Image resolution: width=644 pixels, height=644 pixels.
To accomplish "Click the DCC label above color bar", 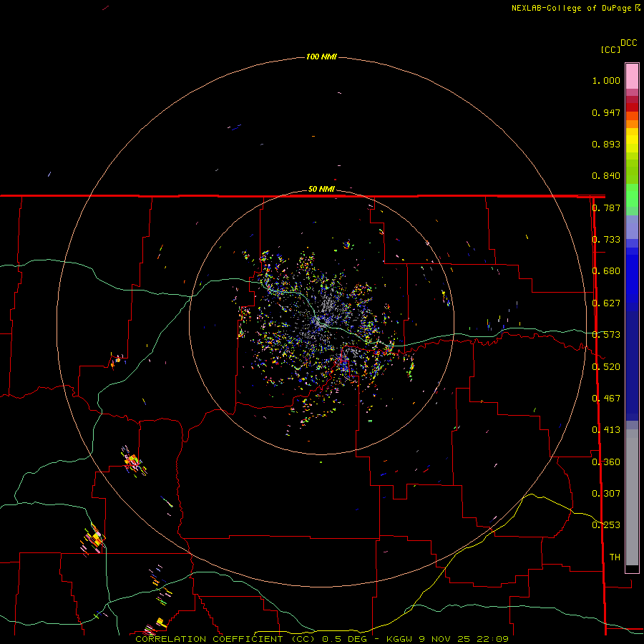I will click(x=628, y=43).
